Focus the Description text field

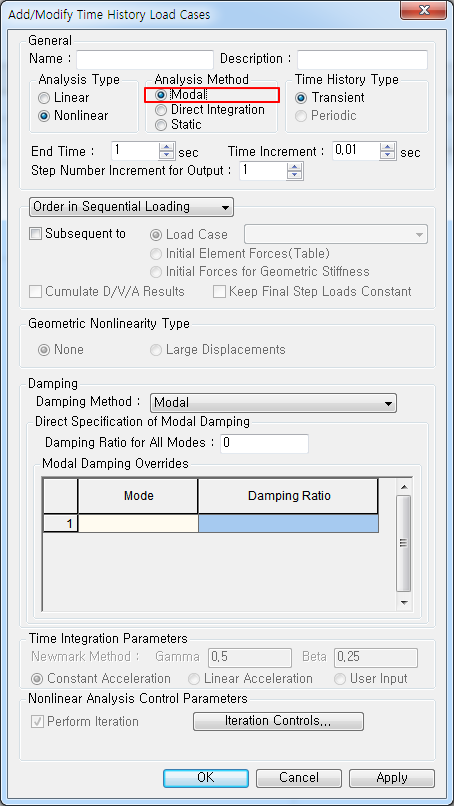[x=362, y=60]
